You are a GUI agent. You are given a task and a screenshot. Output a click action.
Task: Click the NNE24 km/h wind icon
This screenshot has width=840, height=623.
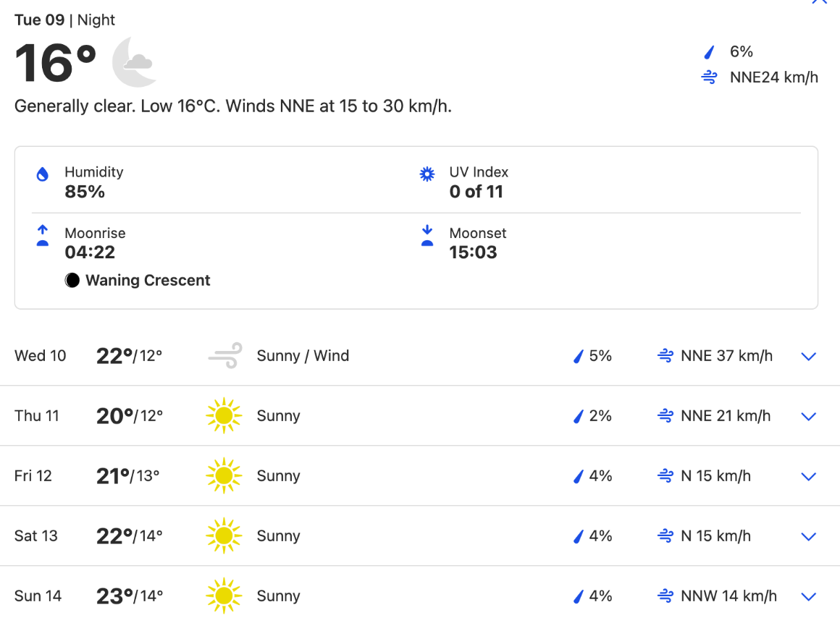click(x=709, y=77)
